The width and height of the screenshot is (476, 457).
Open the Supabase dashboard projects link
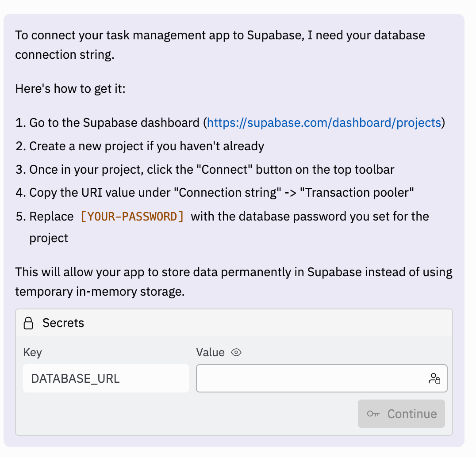(324, 123)
